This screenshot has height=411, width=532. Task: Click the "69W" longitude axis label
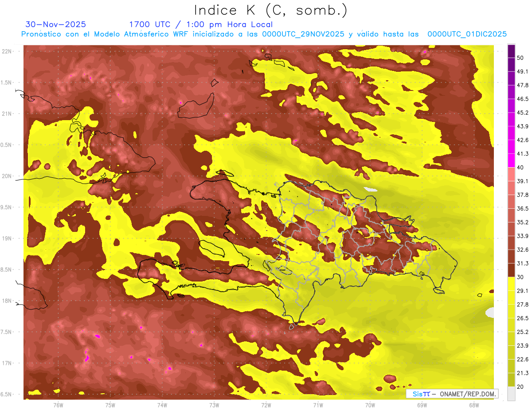click(x=422, y=405)
